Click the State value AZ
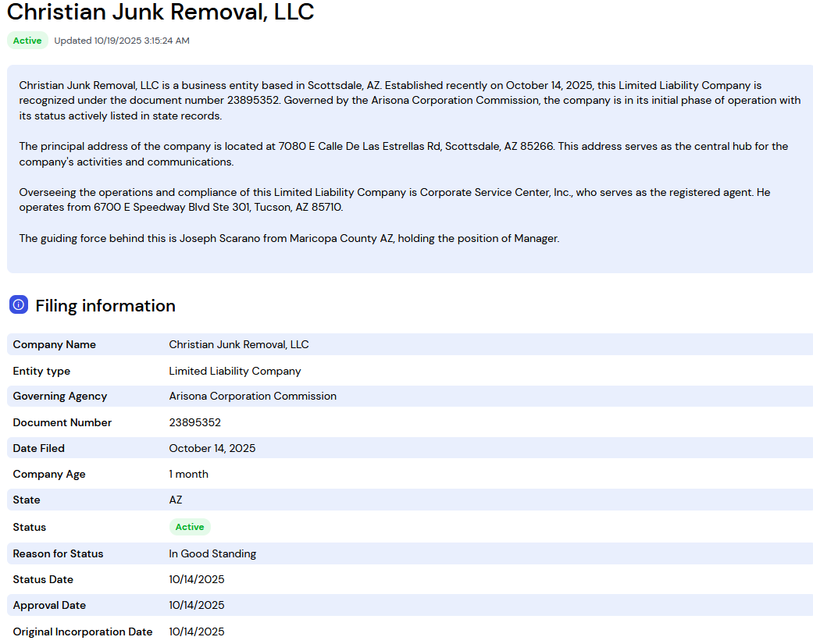 pyautogui.click(x=175, y=500)
